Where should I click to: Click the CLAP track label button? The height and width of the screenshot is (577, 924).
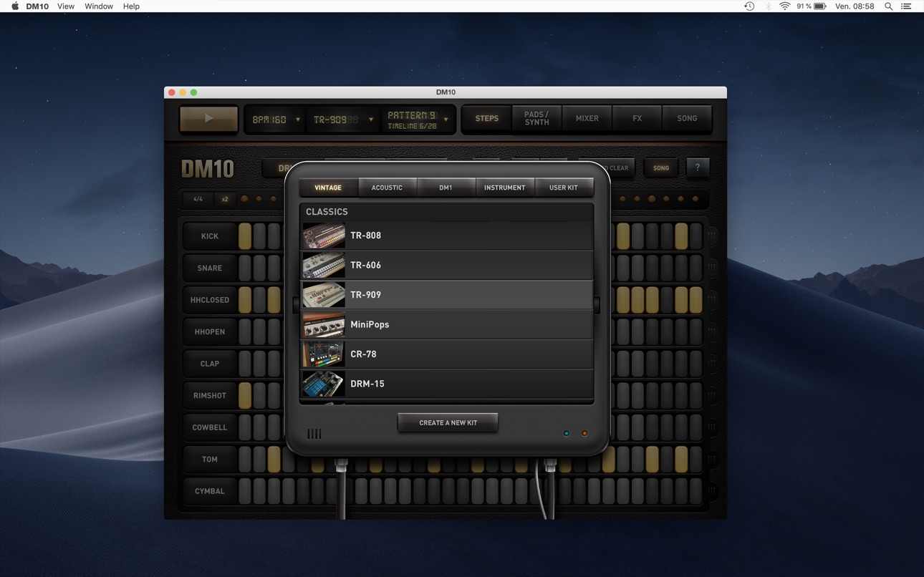(x=209, y=363)
